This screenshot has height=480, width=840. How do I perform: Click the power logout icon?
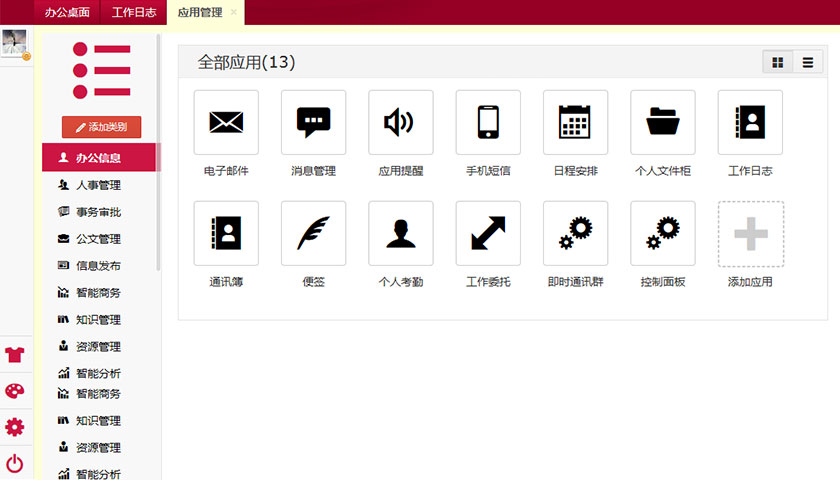[x=14, y=463]
